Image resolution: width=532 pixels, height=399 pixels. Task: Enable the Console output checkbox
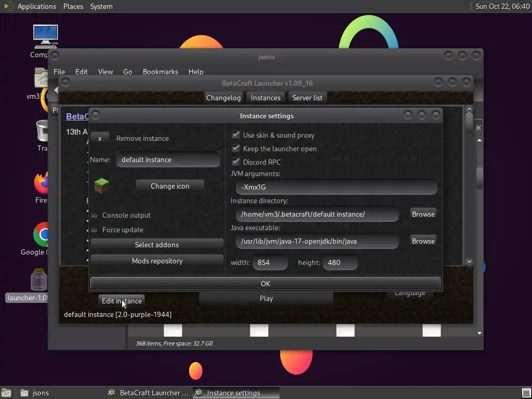(95, 216)
